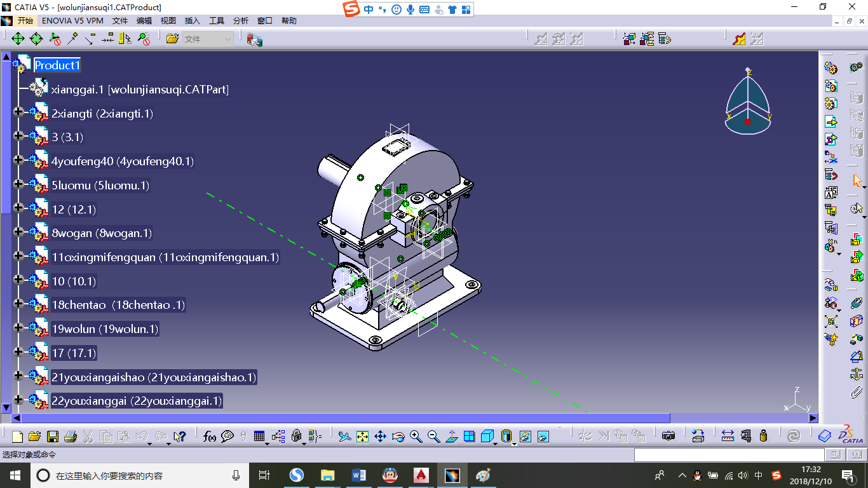
Task: Click the Save floppy disk icon
Action: coord(53,437)
